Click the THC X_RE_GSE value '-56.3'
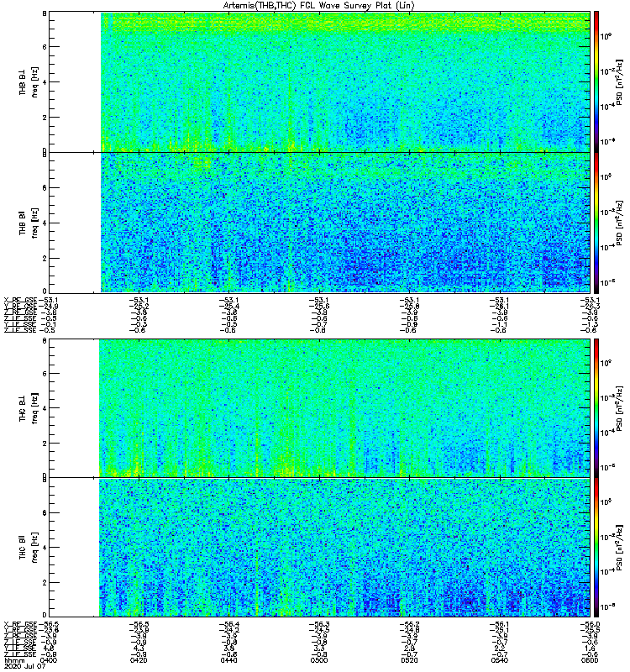 point(320,624)
